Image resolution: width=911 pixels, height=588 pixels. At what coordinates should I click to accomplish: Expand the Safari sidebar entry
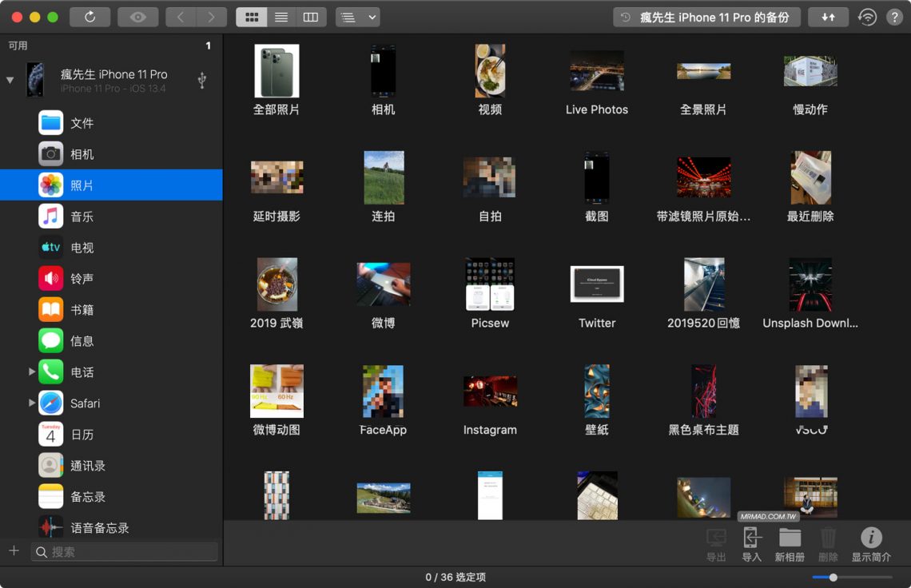[x=32, y=403]
